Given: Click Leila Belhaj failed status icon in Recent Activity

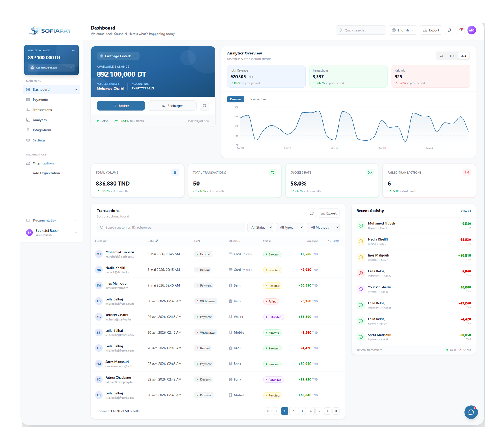Looking at the screenshot, I should [x=361, y=273].
